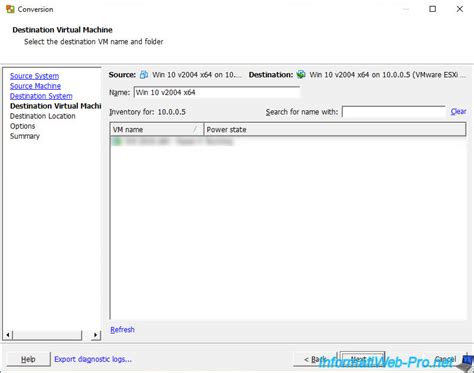Cancel the conversion wizard
474x373 pixels.
(445, 359)
